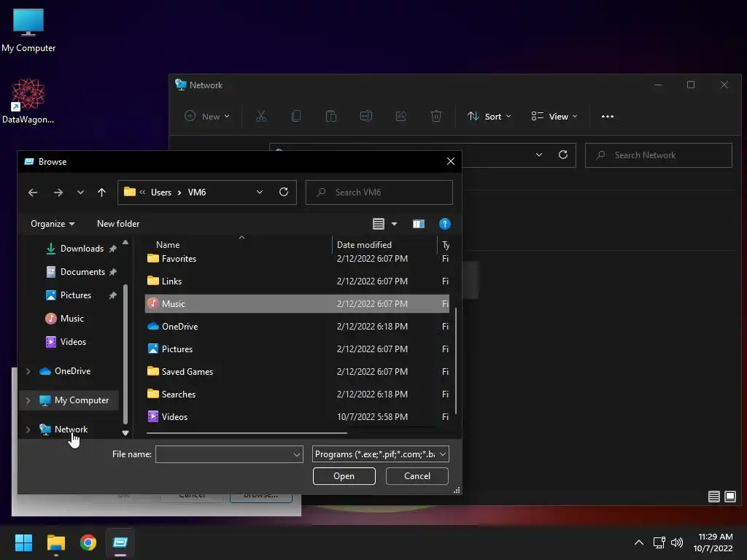Select the Videos folder row
Screen dimensions: 747x560
coord(297,417)
